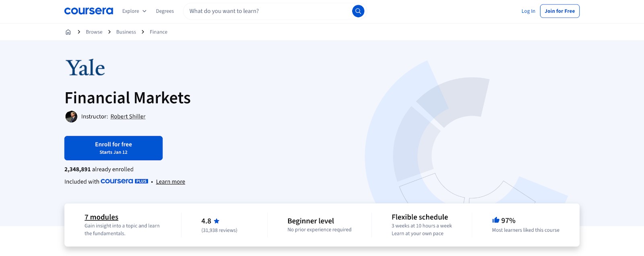Focus the 'What do you want to learn?' field
This screenshot has height=256, width=644.
(x=268, y=11)
